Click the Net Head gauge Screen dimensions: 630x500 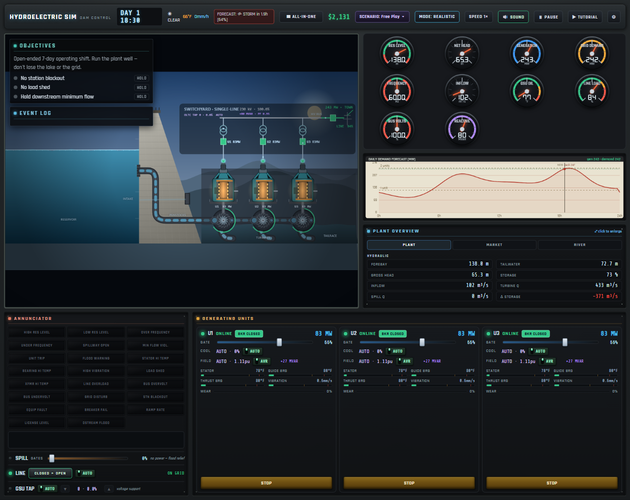click(462, 53)
